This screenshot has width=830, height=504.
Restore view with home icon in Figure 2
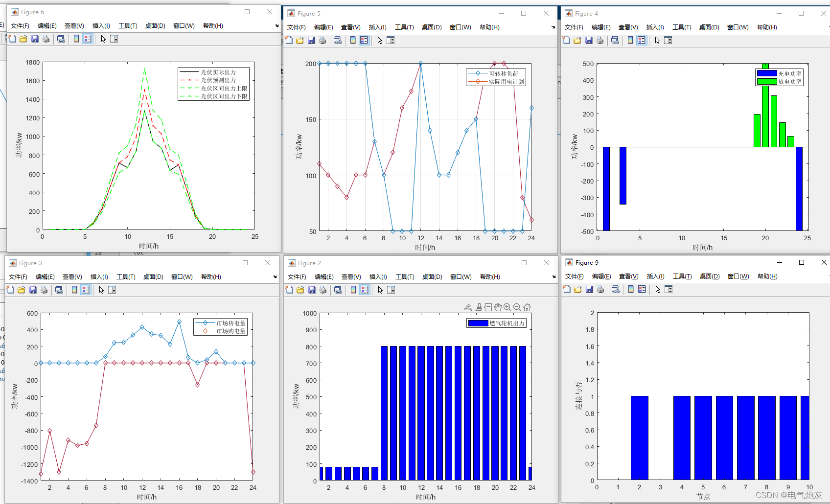527,307
